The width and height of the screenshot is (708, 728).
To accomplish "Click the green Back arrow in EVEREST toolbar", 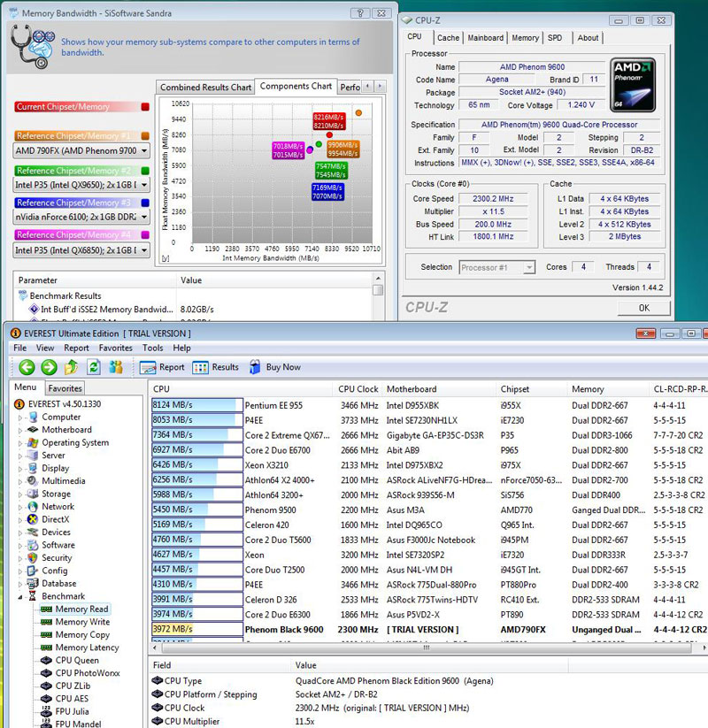I will click(x=27, y=367).
